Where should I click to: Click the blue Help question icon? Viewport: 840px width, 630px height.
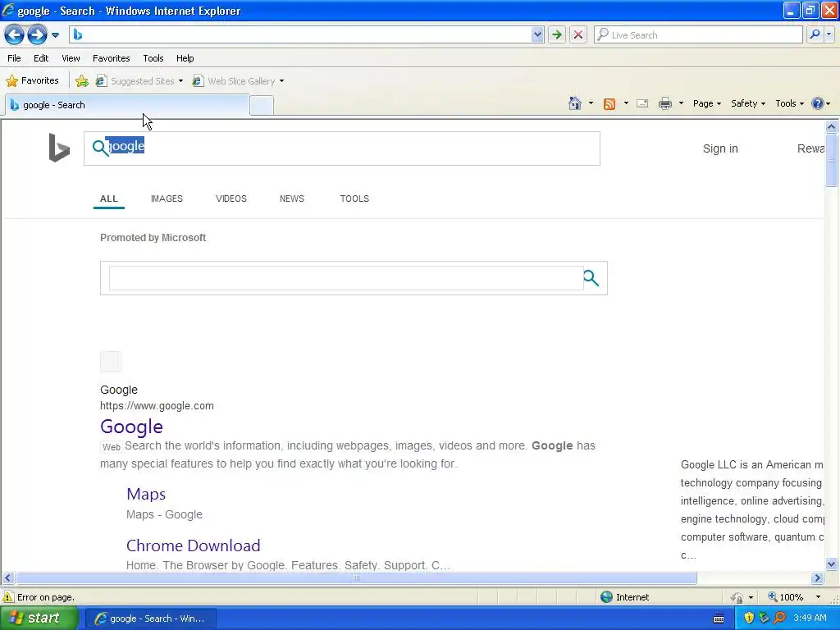click(x=818, y=103)
